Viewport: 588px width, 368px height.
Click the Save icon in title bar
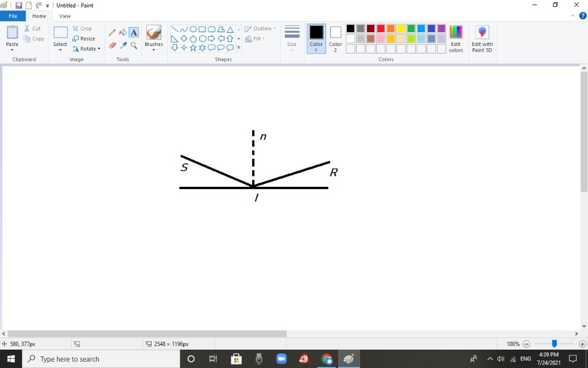tap(18, 6)
